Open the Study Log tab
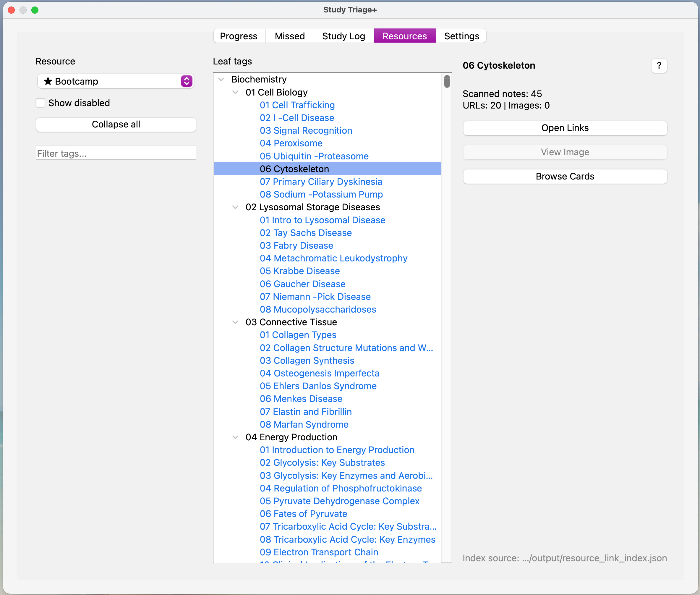Viewport: 700px width, 595px height. [x=343, y=36]
